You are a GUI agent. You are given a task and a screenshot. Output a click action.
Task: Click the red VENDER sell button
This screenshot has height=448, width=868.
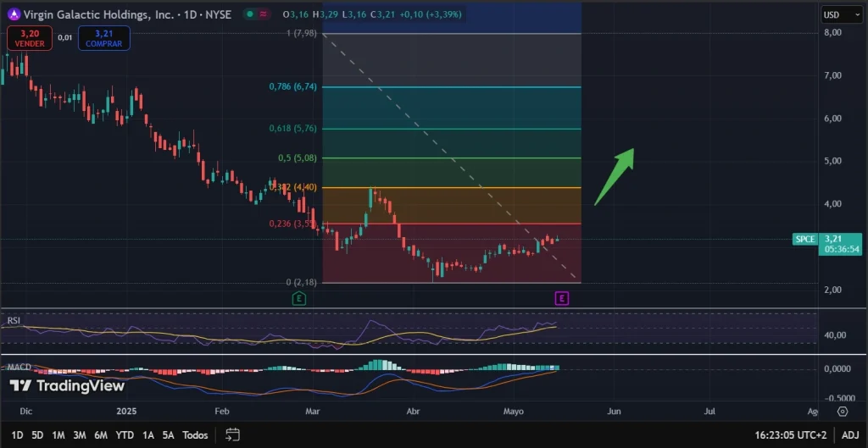[x=30, y=38]
